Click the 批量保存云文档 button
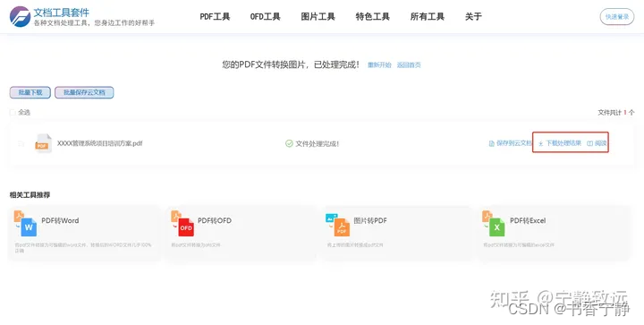644x325 pixels. coord(84,92)
